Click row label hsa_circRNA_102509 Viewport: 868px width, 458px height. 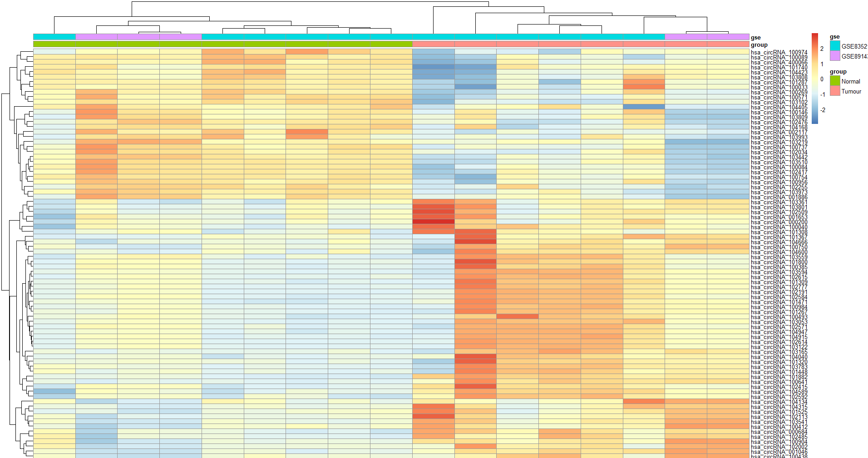coord(779,212)
